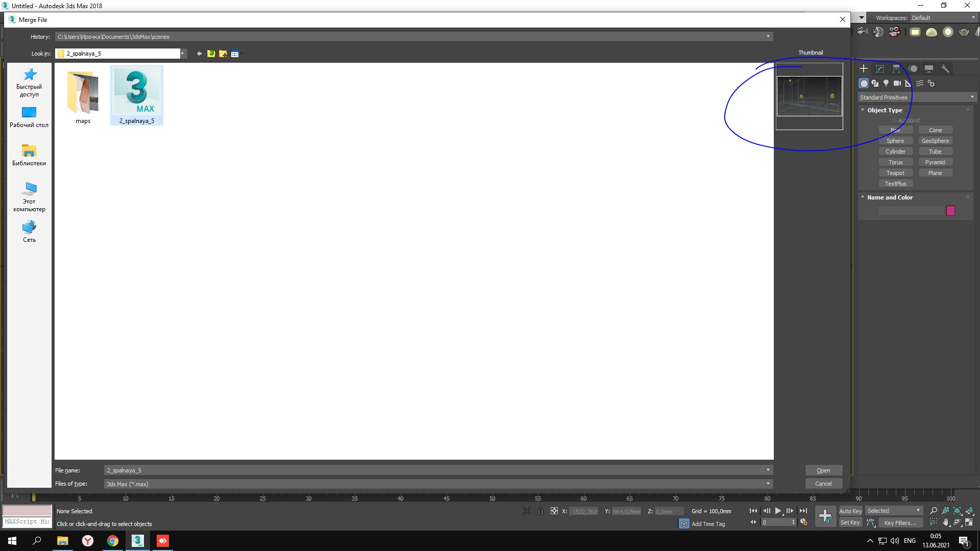The height and width of the screenshot is (551, 980).
Task: Toggle Set Key mode
Action: [850, 522]
